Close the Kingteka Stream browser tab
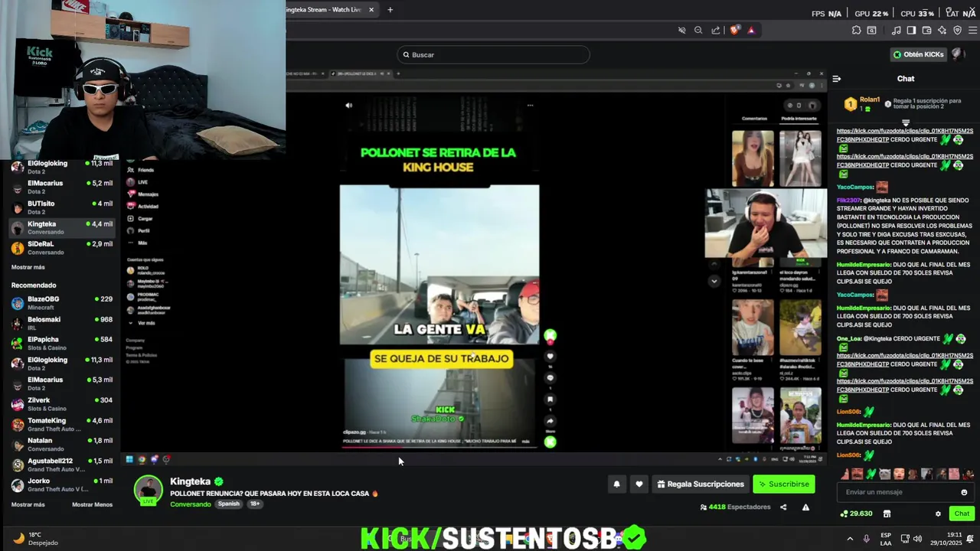Viewport: 980px width, 551px height. pyautogui.click(x=371, y=9)
